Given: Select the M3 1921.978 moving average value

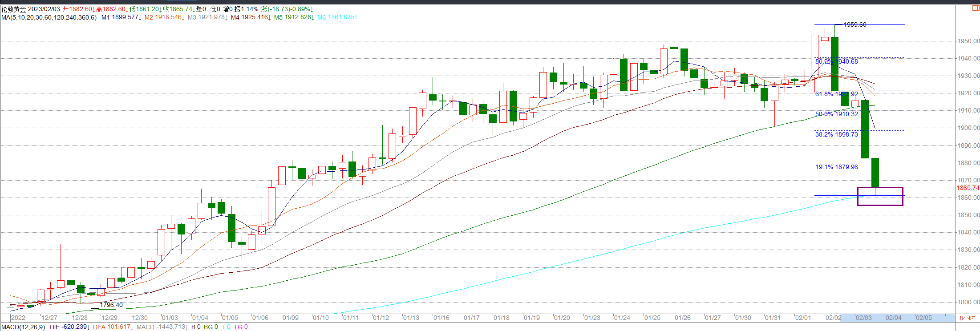Looking at the screenshot, I should tap(208, 17).
